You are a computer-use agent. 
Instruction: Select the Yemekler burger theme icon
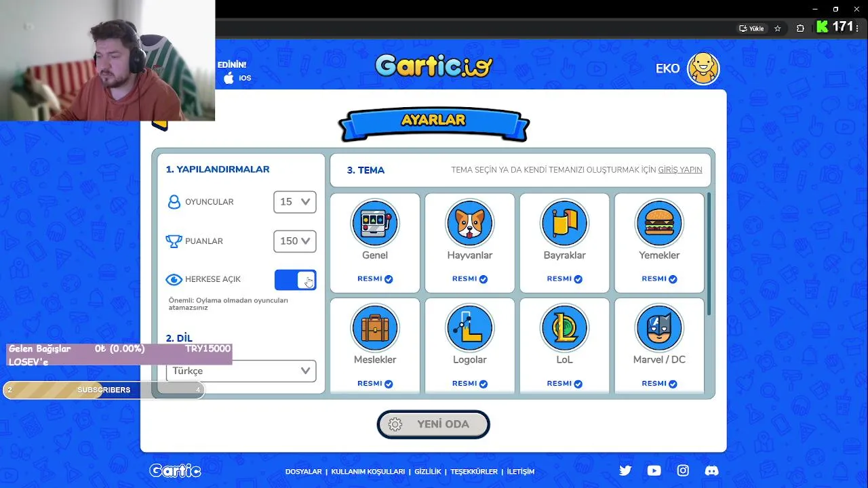(x=659, y=223)
